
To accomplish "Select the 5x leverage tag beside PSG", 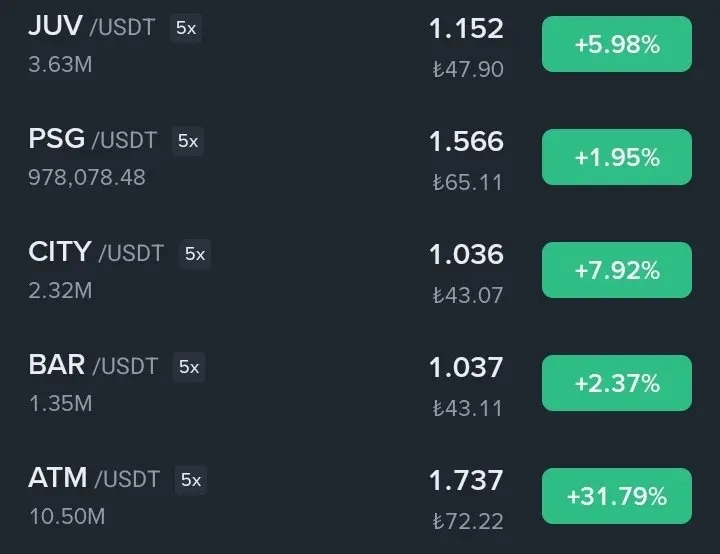I will coord(188,141).
